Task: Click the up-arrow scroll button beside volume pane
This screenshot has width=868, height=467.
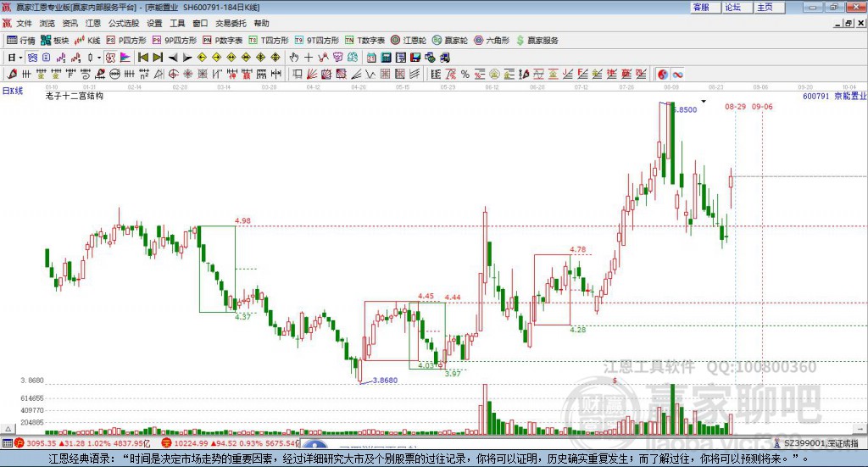Action: (x=8, y=428)
